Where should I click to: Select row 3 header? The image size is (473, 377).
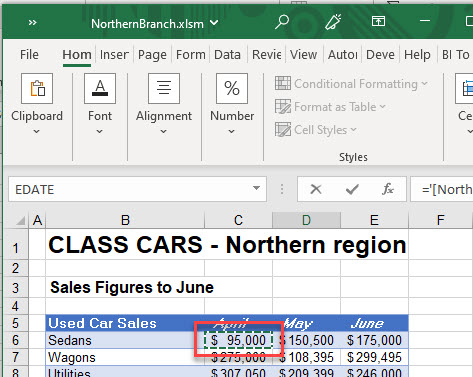[x=16, y=287]
